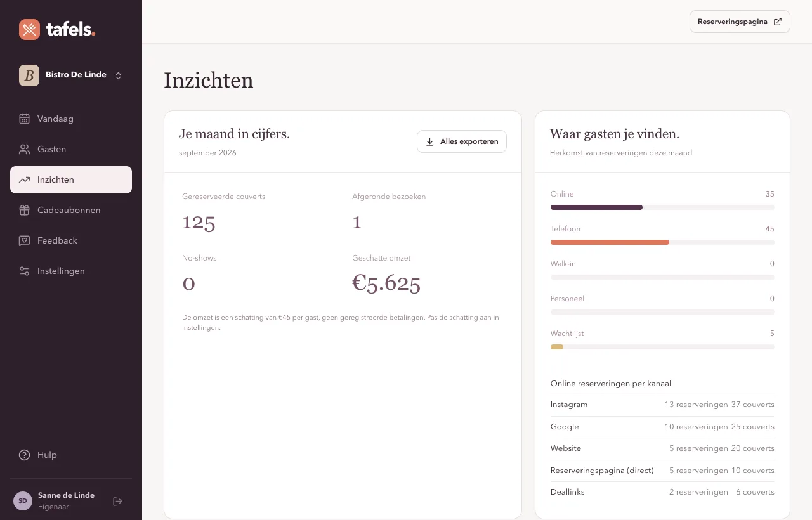
Task: Export everything with Alles exporteren
Action: point(462,141)
